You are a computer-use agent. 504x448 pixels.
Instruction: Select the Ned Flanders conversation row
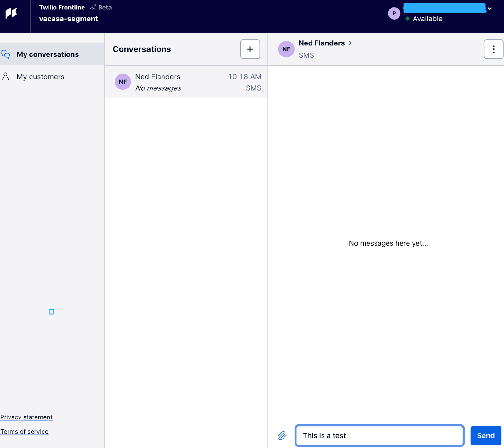coord(186,82)
